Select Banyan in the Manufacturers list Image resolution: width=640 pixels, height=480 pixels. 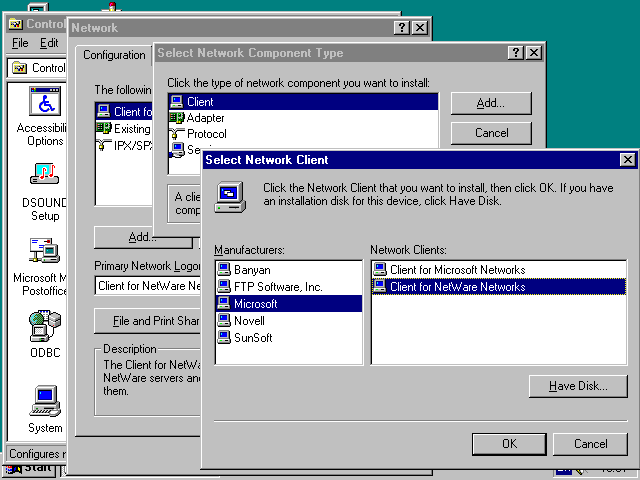tap(252, 270)
